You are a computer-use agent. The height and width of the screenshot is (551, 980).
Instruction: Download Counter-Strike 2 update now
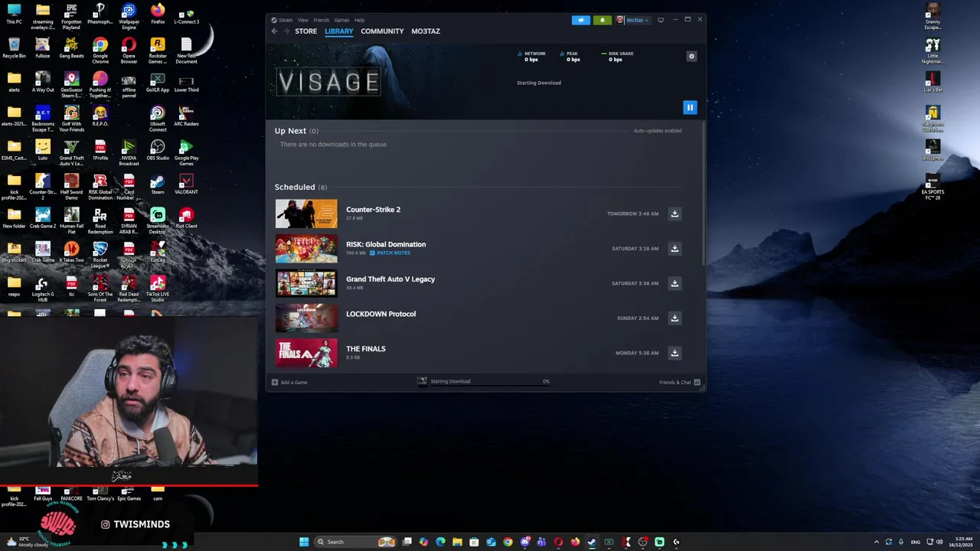[675, 214]
